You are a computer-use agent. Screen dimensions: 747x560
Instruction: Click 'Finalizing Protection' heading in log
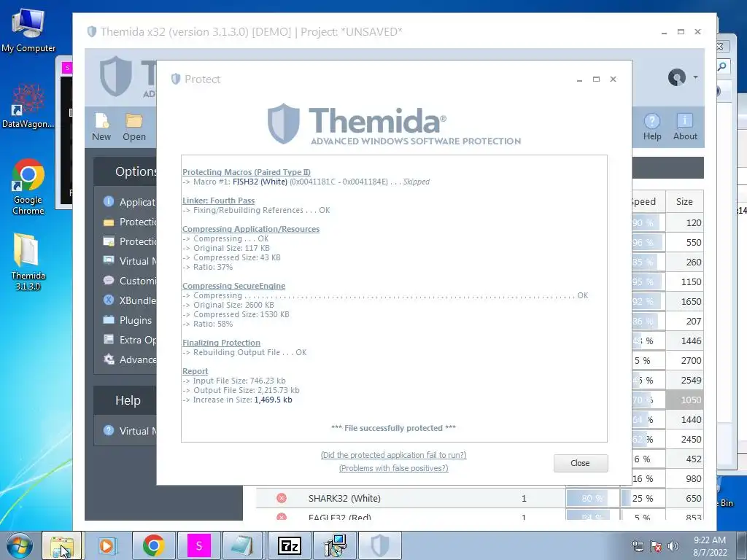click(x=222, y=343)
